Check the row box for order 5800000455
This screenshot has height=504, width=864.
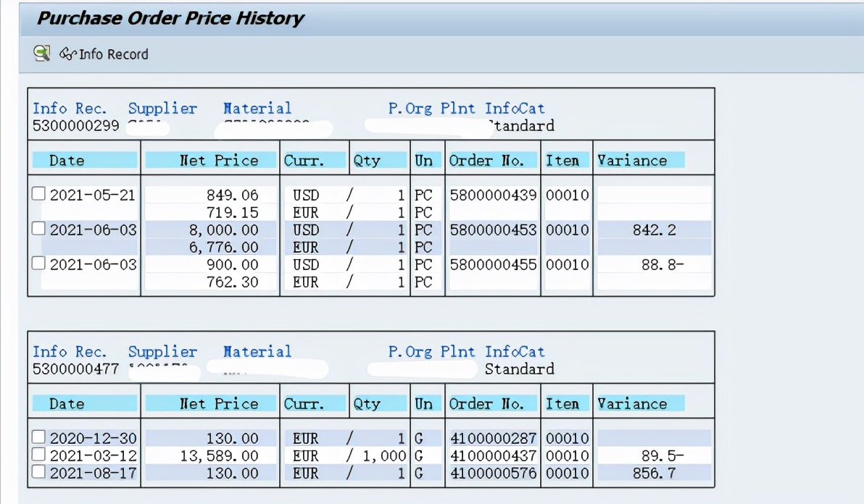(39, 264)
